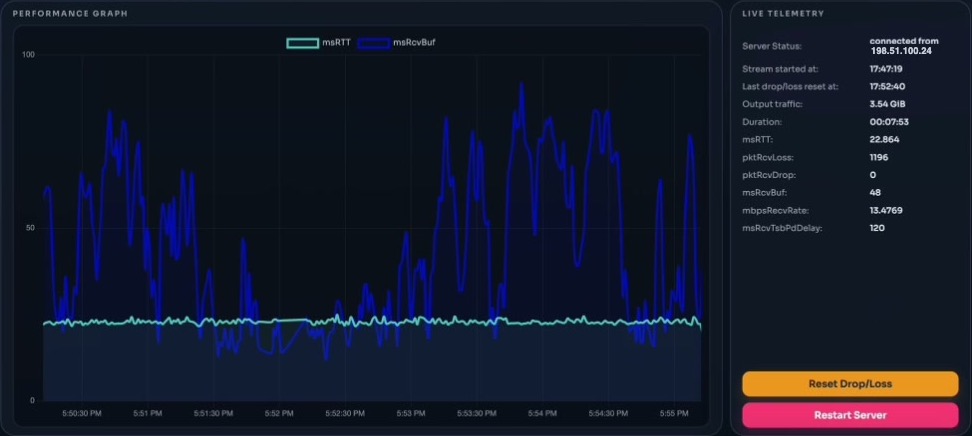
Task: Click the msRTT teal legend swatch
Action: [302, 43]
